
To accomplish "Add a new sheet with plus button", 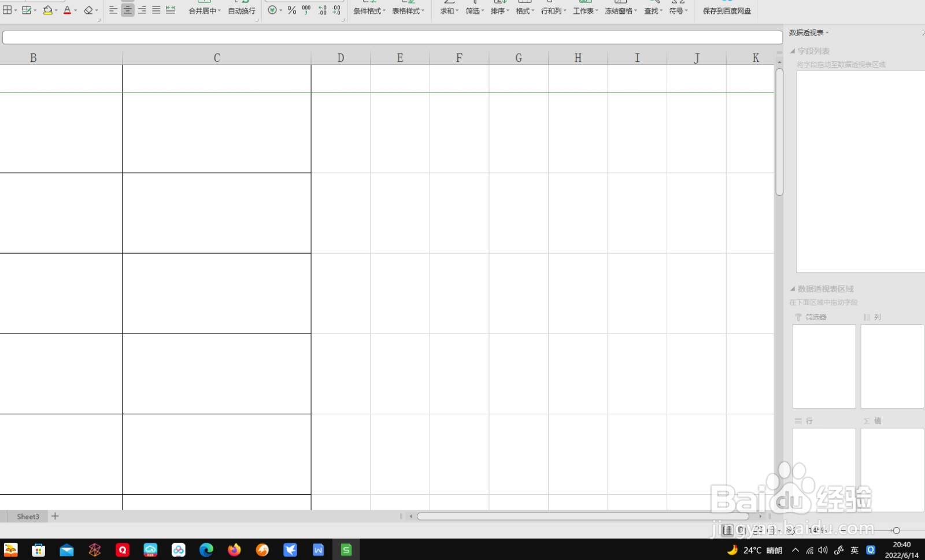I will (x=55, y=516).
